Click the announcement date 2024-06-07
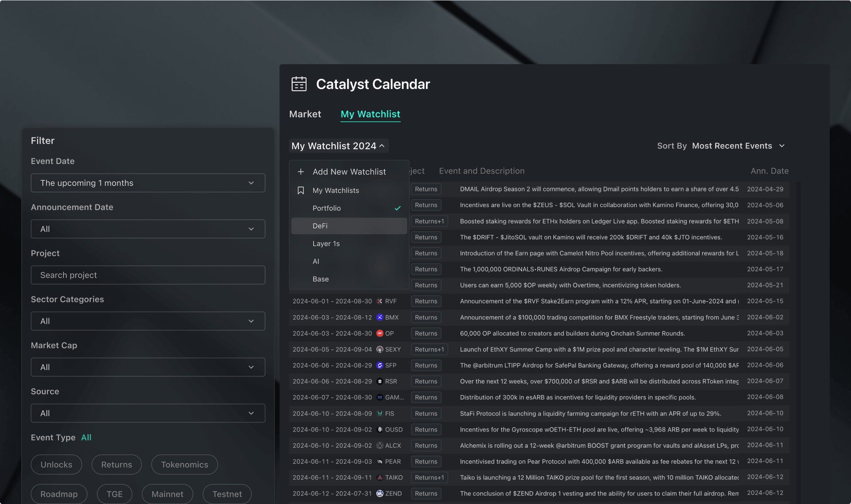Viewport: 851px width, 504px height. tap(765, 381)
